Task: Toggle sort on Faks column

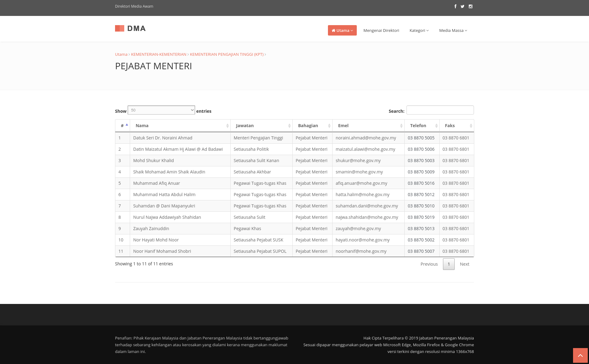Action: coord(471,126)
